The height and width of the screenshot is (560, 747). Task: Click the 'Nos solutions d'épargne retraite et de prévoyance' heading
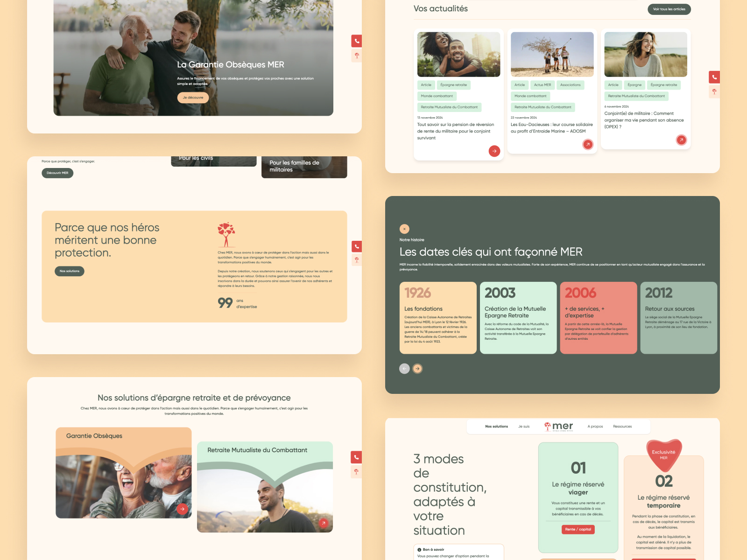(194, 398)
